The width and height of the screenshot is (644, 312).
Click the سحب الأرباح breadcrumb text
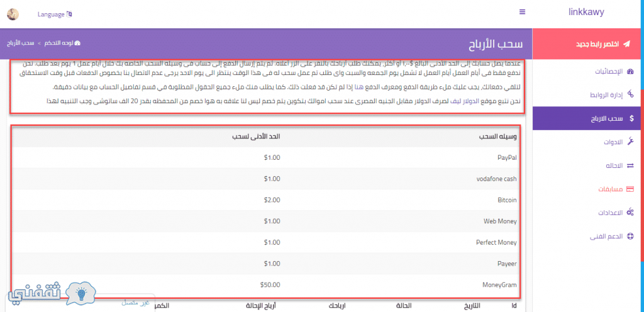click(21, 43)
